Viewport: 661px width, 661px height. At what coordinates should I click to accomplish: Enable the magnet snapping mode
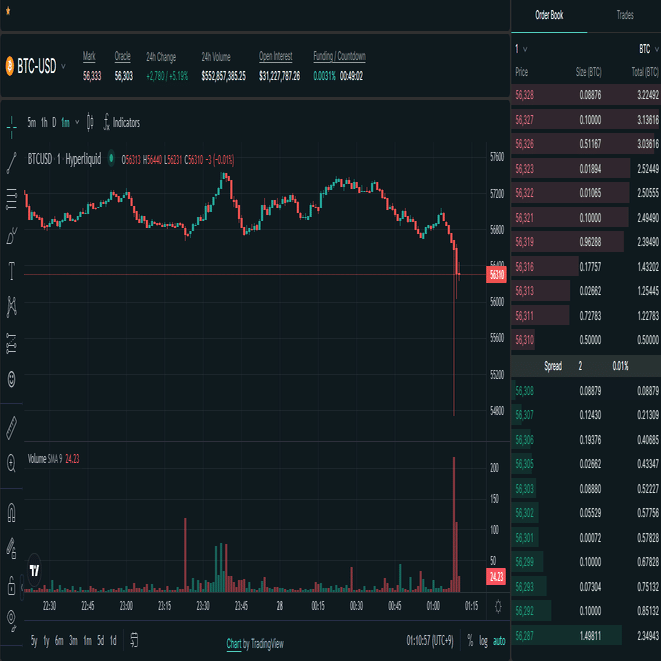pyautogui.click(x=12, y=511)
